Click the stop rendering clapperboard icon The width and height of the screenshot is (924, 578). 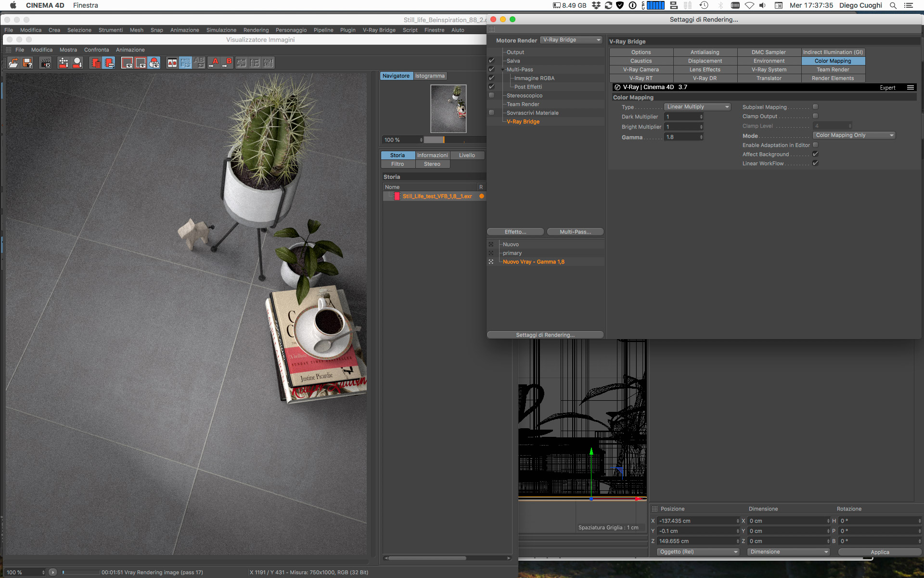[x=45, y=63]
